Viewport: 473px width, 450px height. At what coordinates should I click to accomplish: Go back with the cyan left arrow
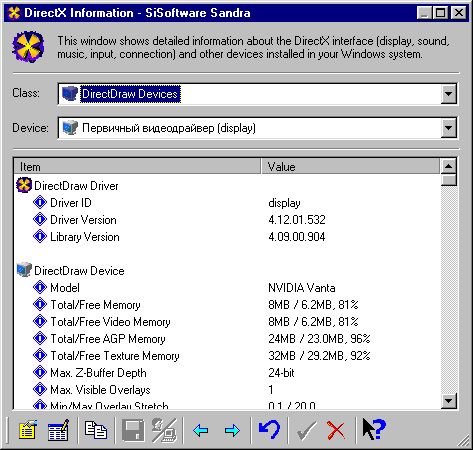(x=200, y=430)
